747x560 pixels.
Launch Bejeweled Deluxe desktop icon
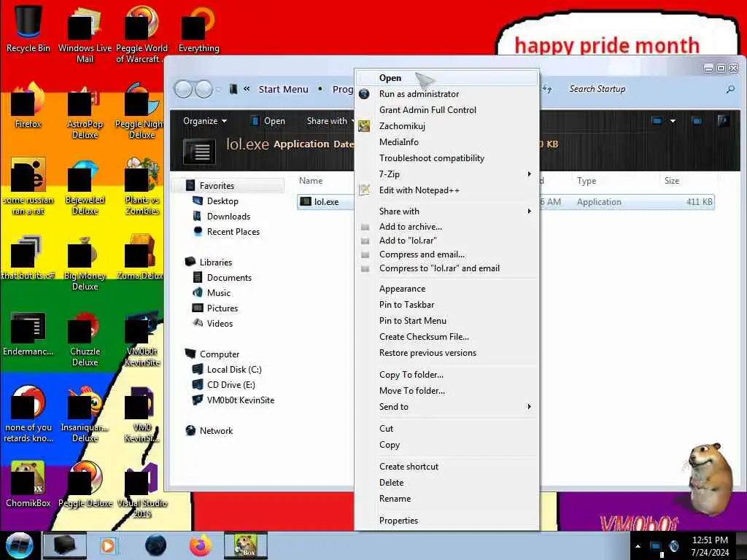[x=85, y=187]
